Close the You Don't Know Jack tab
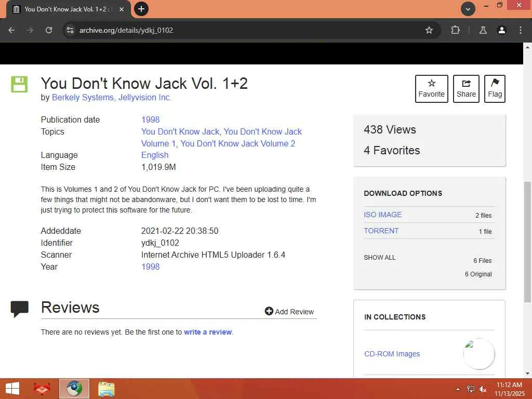 pyautogui.click(x=122, y=9)
